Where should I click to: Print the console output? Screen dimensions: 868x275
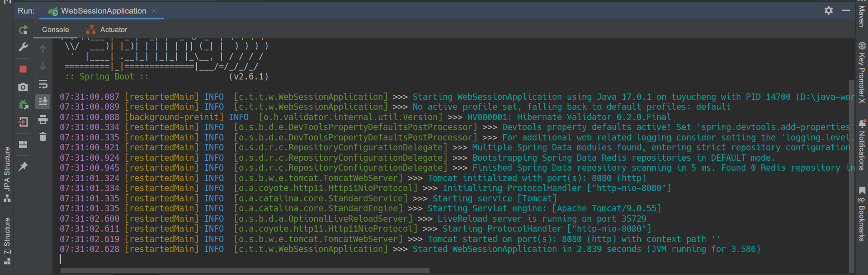(43, 120)
